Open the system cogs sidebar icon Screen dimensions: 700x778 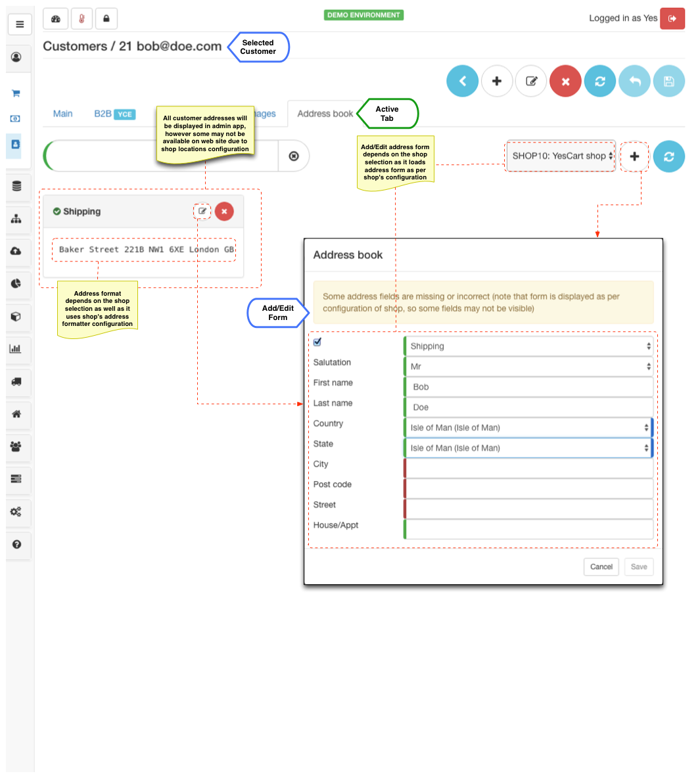(x=16, y=512)
